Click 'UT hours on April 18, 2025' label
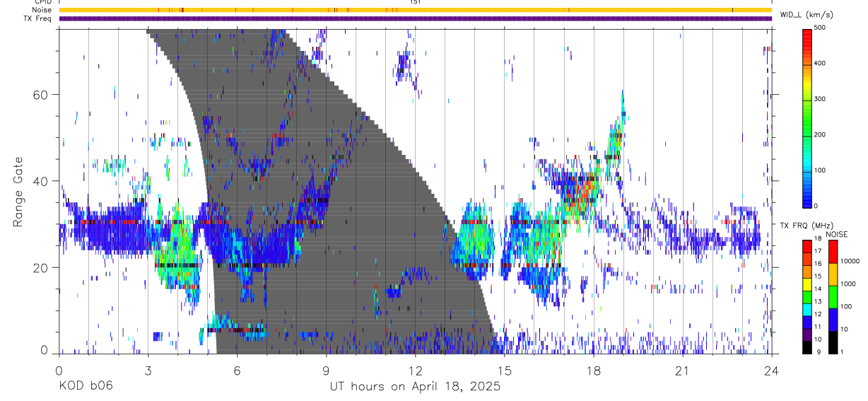868x401 pixels. click(416, 387)
